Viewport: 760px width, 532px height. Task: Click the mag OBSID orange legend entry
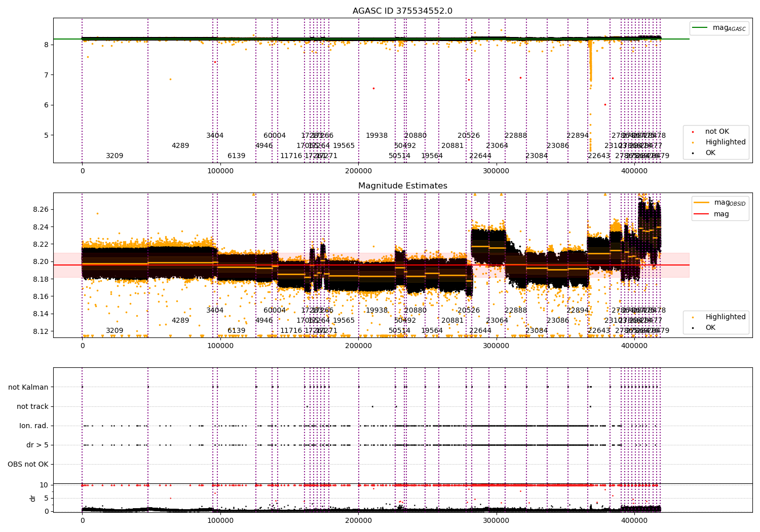(x=719, y=203)
